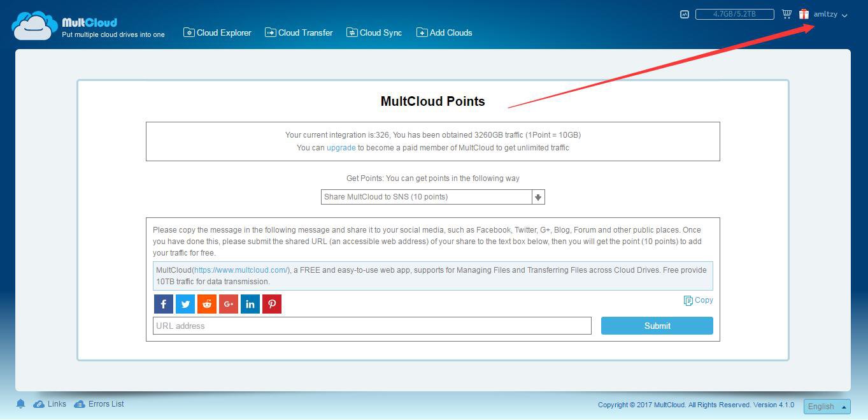Click the URL address input field
Viewport: 868px width, 420px height.
[372, 326]
